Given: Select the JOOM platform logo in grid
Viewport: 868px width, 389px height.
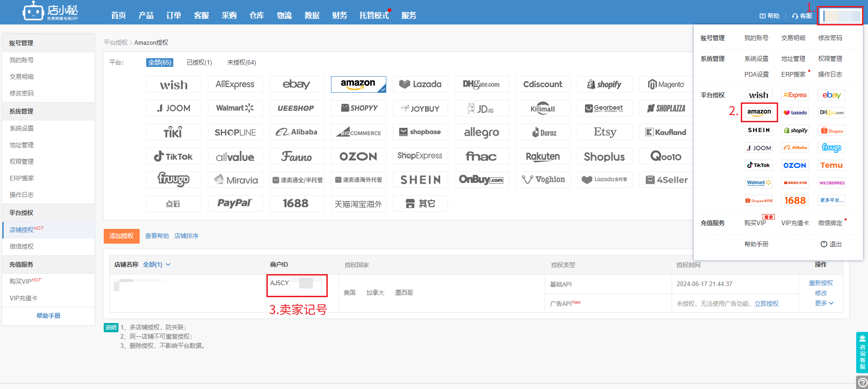Looking at the screenshot, I should coord(174,108).
